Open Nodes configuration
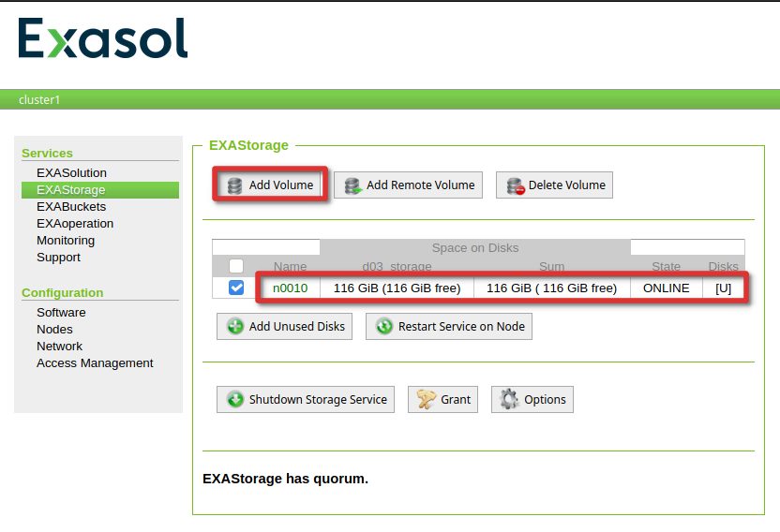The image size is (780, 532). [x=54, y=329]
